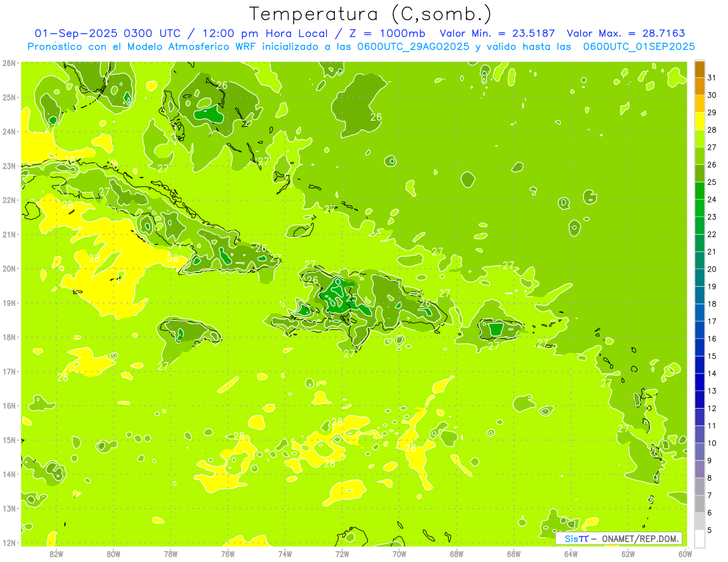Click the longitude axis label '62W'

tap(629, 554)
